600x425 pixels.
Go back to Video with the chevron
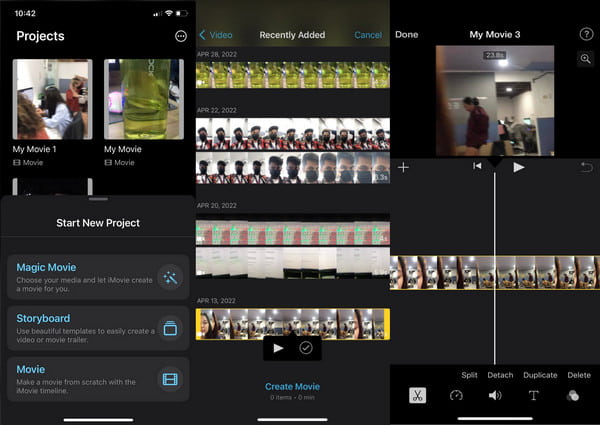pos(216,35)
